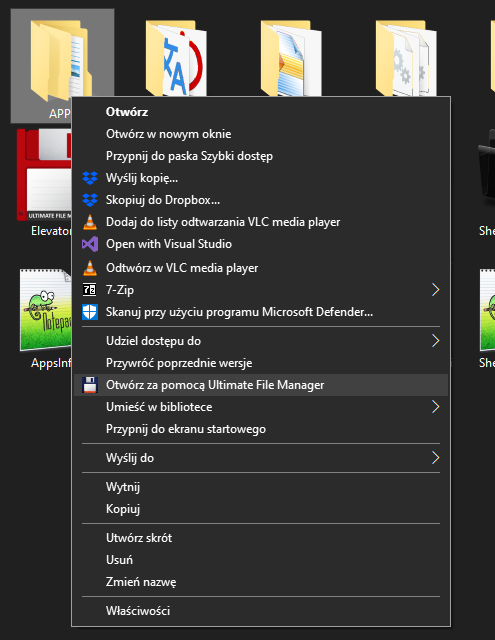Select the folder with gears document
This screenshot has height=640, width=495.
406,58
